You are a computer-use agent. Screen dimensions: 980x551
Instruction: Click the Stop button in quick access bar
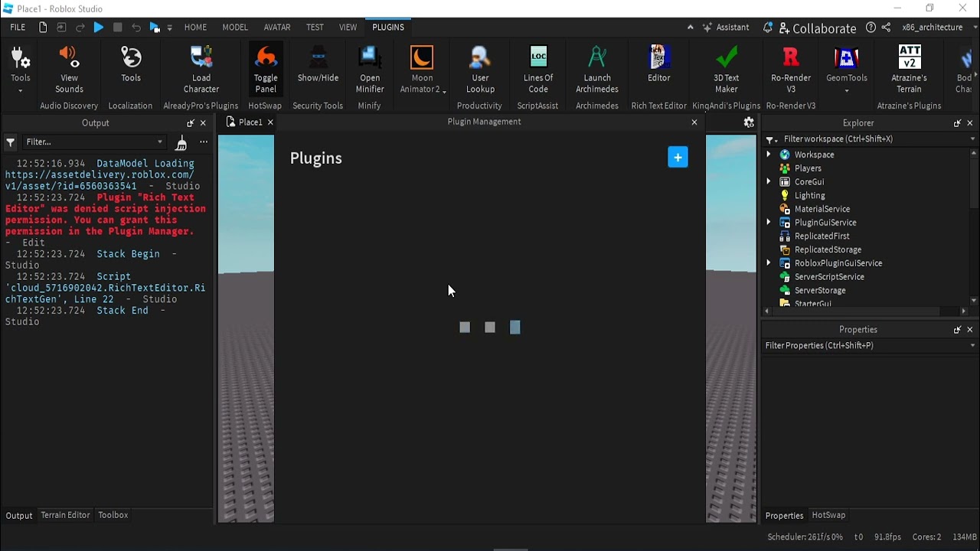pyautogui.click(x=117, y=27)
